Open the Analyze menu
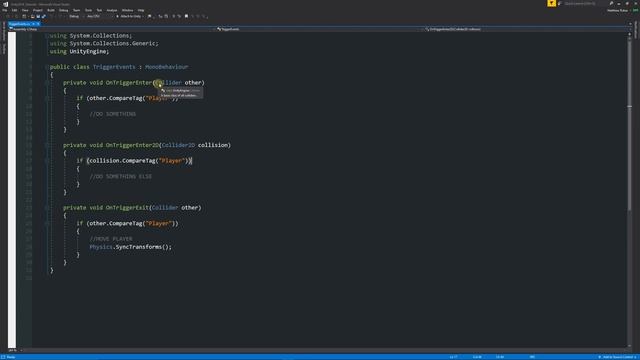This screenshot has height=360, width=640. coord(112,10)
